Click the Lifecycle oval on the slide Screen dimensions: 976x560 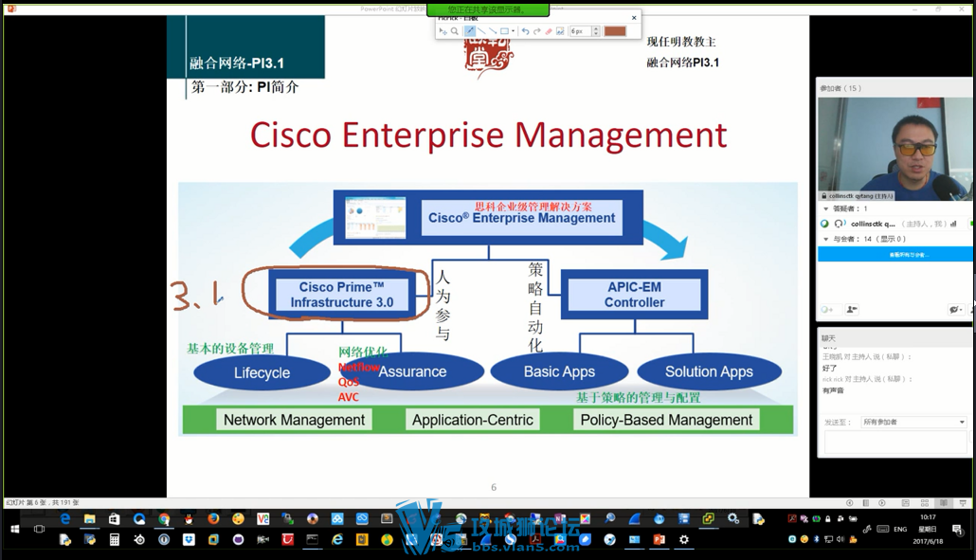(x=262, y=372)
